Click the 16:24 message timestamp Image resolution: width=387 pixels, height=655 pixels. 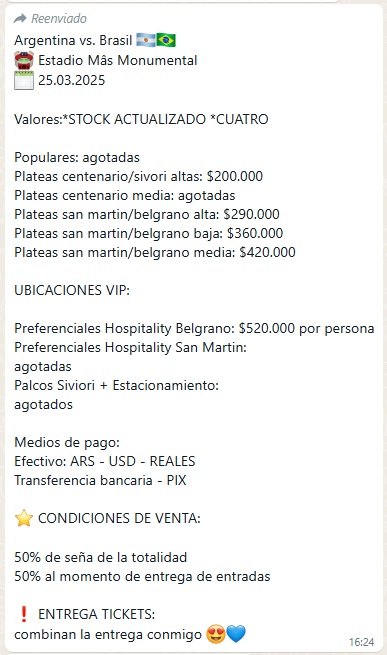pyautogui.click(x=362, y=642)
